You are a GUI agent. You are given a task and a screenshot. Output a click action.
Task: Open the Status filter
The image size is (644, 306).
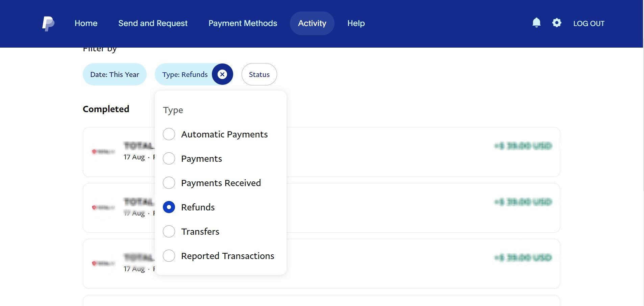coord(259,74)
